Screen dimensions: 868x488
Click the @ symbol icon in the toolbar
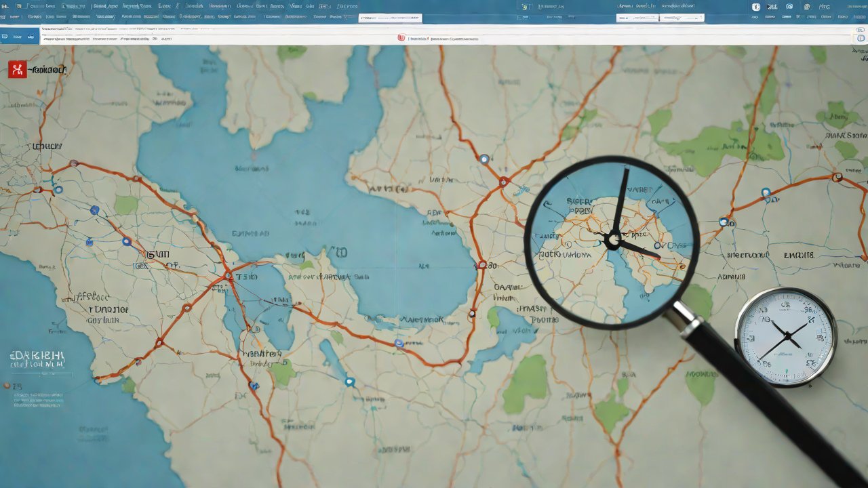click(x=806, y=7)
